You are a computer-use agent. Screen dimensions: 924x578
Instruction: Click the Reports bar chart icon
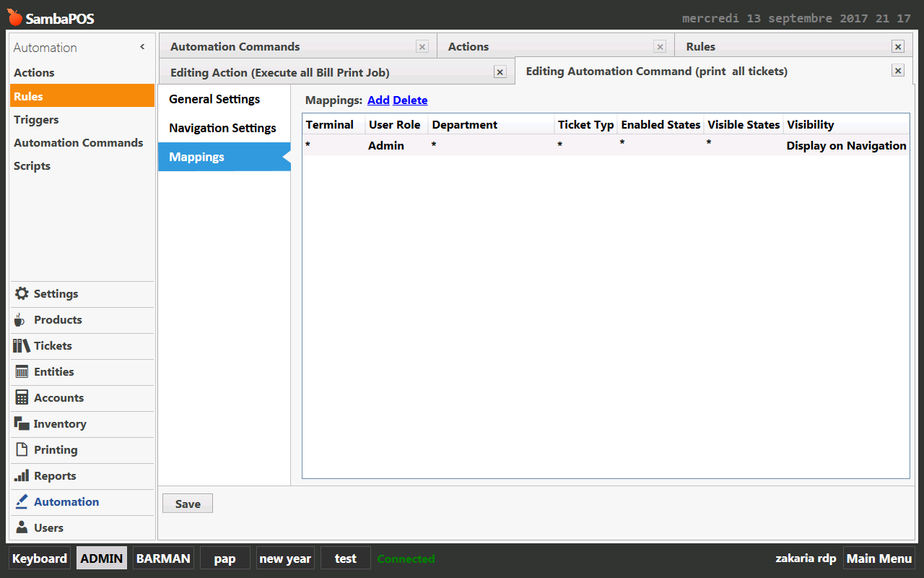tap(22, 476)
